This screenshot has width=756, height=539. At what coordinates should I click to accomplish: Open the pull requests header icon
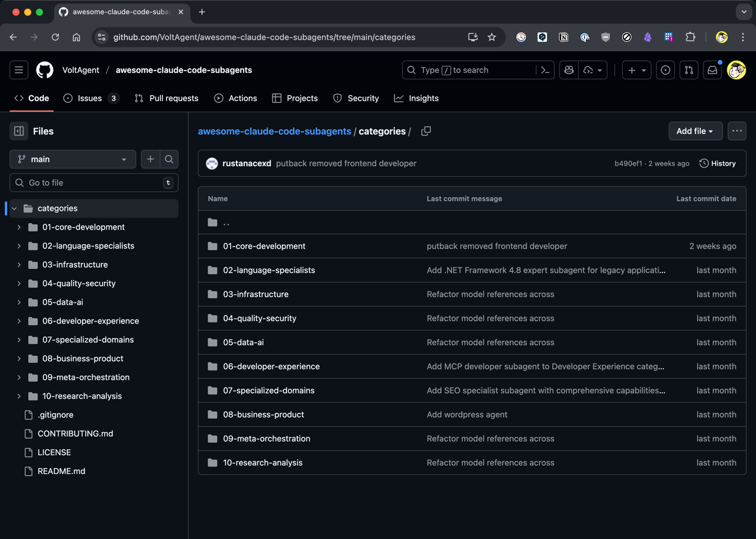pos(689,70)
